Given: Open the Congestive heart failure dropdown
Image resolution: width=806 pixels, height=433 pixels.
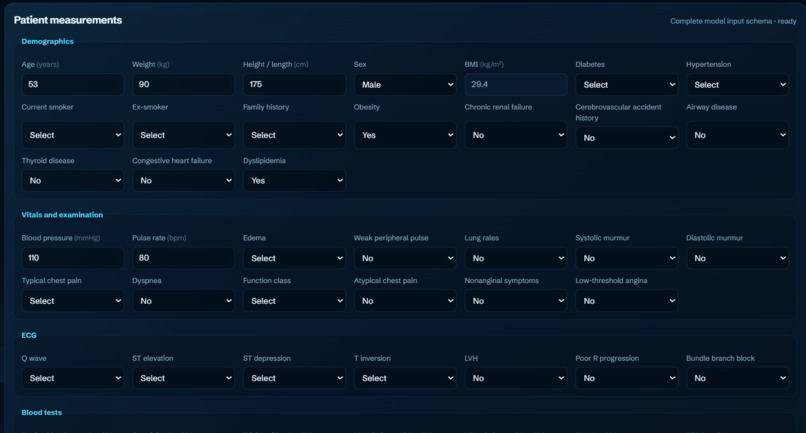Looking at the screenshot, I should [183, 181].
